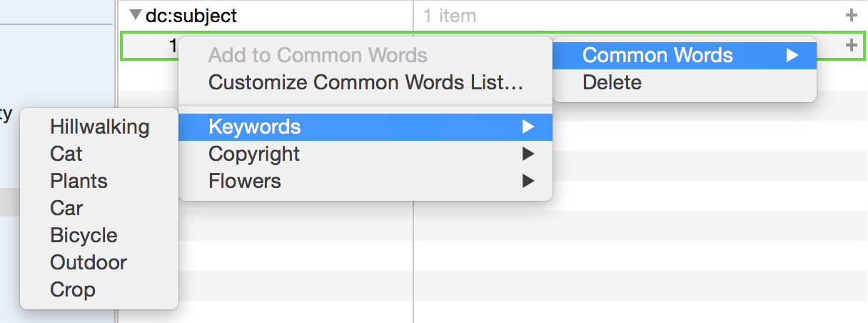This screenshot has width=868, height=323.
Task: Insert the Car keyword
Action: [x=99, y=208]
